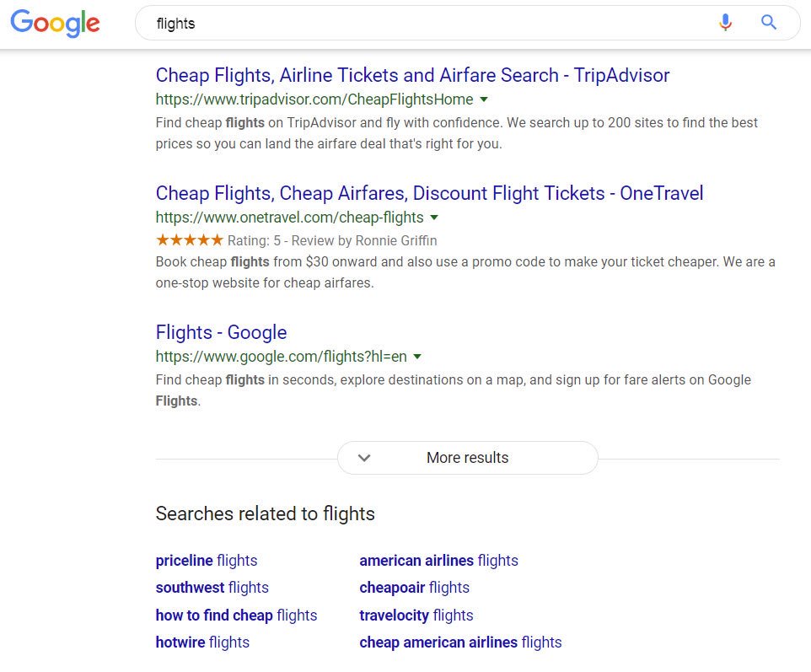This screenshot has width=811, height=672.
Task: Search for priceline flights
Action: tap(207, 560)
